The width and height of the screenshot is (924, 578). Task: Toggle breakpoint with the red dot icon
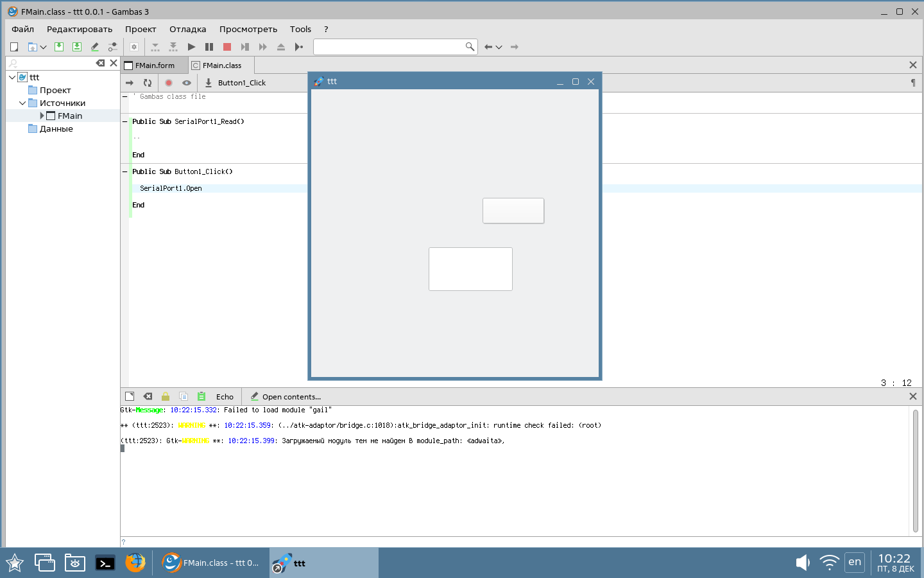169,83
